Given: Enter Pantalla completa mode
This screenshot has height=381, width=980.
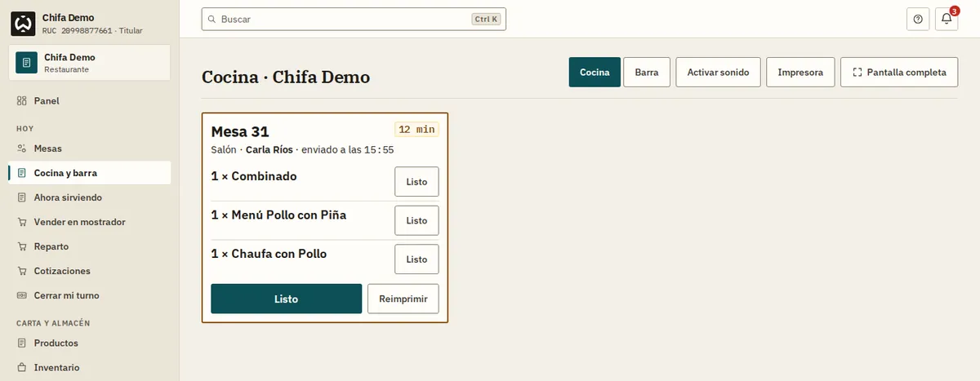Looking at the screenshot, I should [x=898, y=72].
